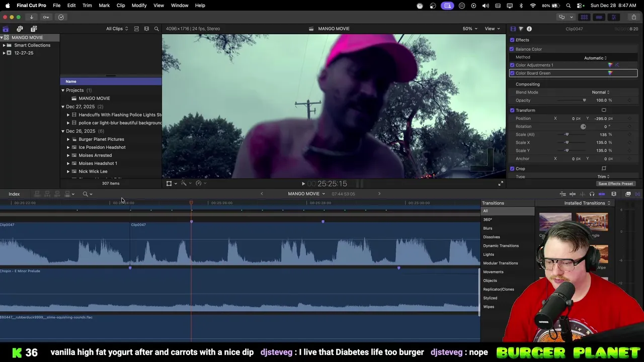Toggle the Inspector panel layout button
This screenshot has width=644, height=362.
click(x=613, y=17)
